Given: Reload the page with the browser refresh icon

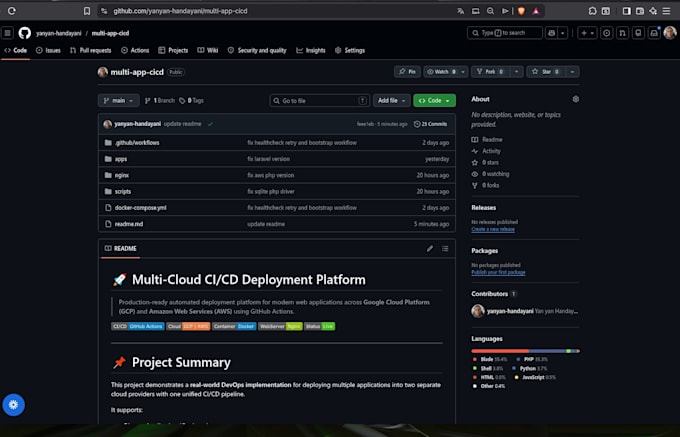Looking at the screenshot, I should 12,11.
